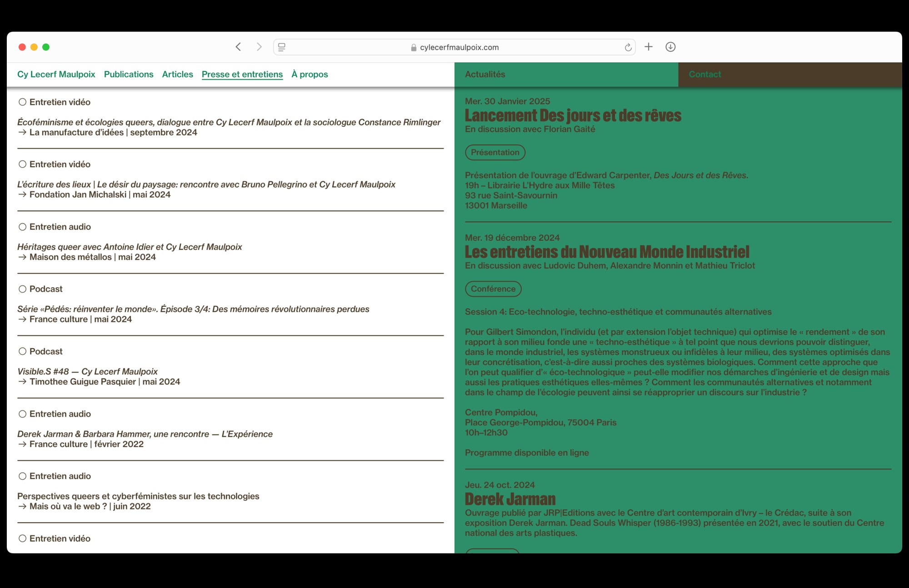Open the Actualités panel header
Screen dimensions: 909x588
click(485, 74)
